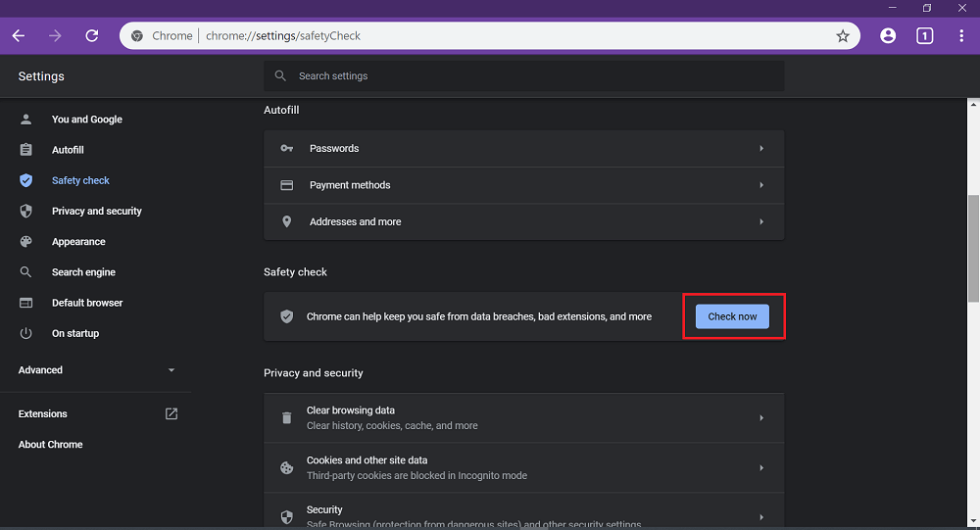Open the profile avatar menu

tap(888, 36)
